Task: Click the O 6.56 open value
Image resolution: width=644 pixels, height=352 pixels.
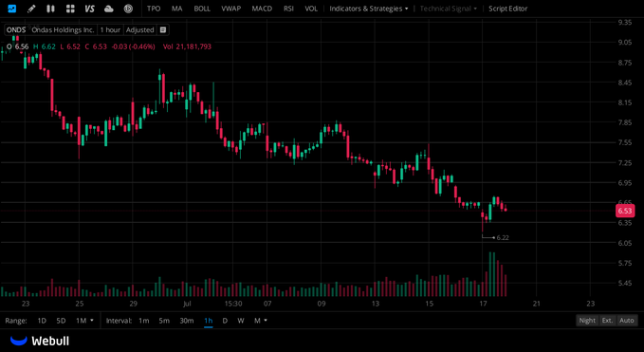Action: [18, 46]
